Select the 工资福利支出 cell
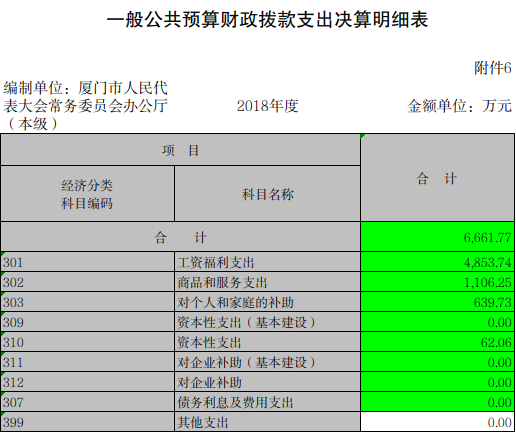This screenshot has height=432, width=516. tap(267, 262)
